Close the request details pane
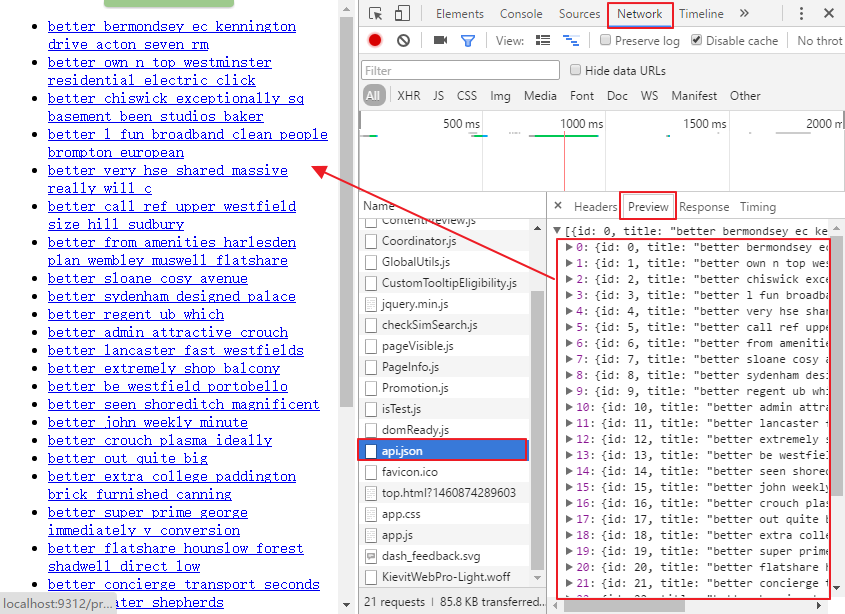This screenshot has height=614, width=845. [x=558, y=206]
